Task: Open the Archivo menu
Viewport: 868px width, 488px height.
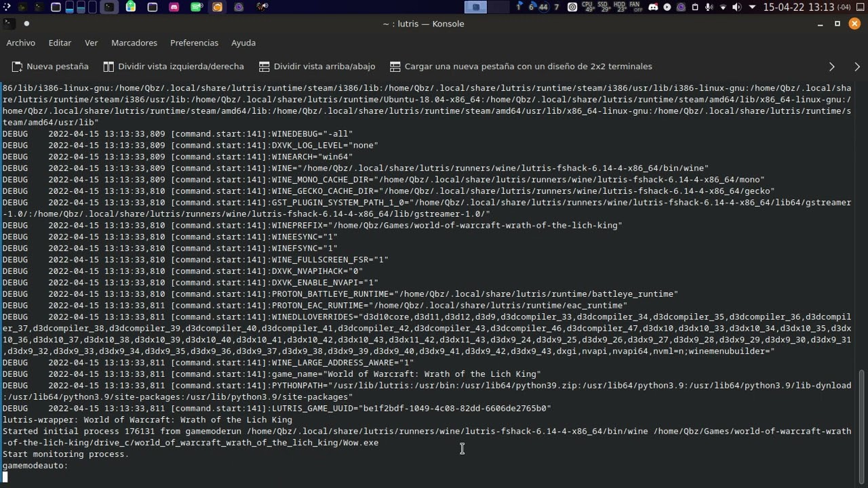Action: (21, 43)
